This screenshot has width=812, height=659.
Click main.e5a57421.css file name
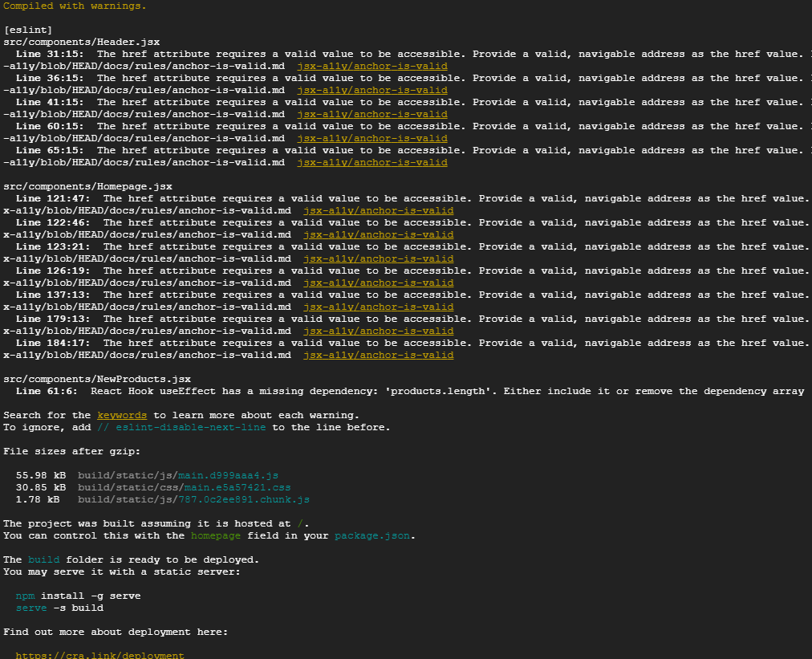(x=238, y=487)
